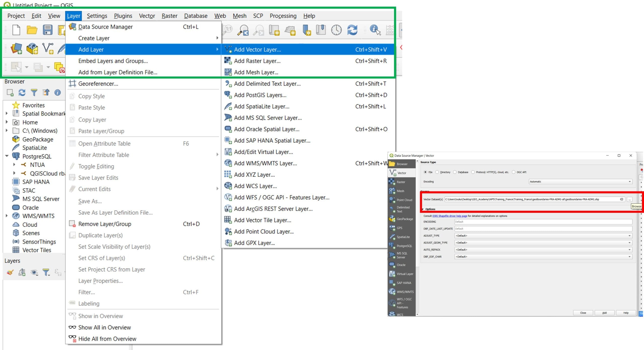
Task: Click the Select Features toolbar icon
Action: (16, 67)
